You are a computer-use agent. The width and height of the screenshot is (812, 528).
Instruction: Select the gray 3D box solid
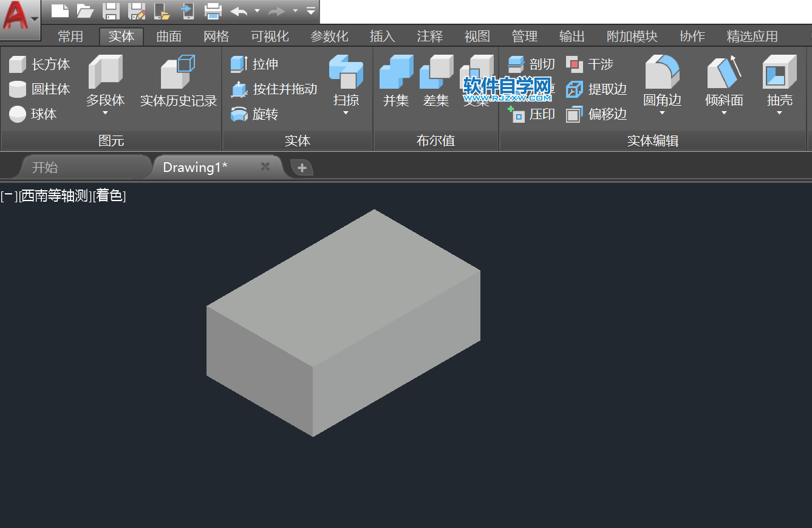tap(343, 322)
